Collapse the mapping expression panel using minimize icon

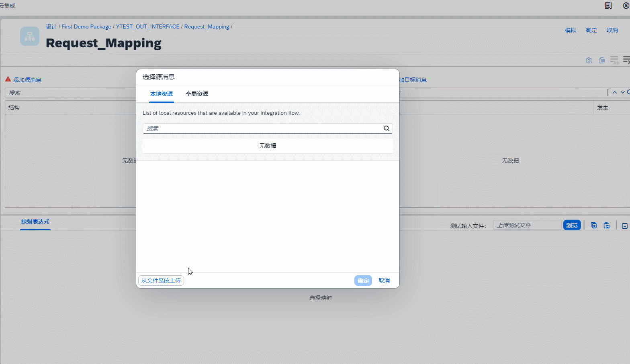625,226
